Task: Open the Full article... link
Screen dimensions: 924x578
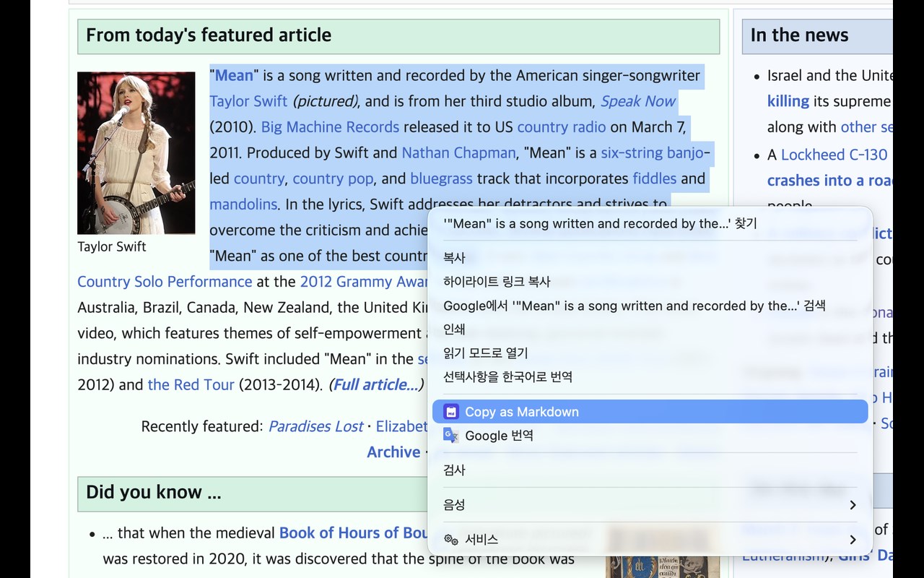Action: pyautogui.click(x=372, y=384)
